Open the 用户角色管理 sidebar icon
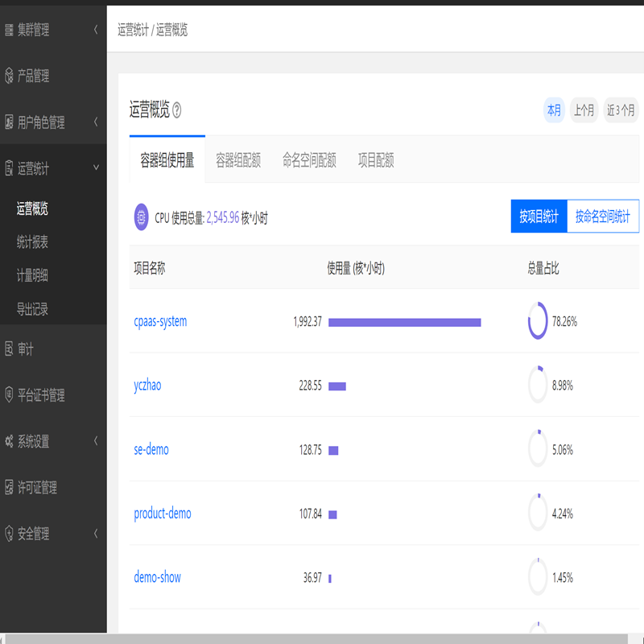The height and width of the screenshot is (644, 644). coord(10,122)
